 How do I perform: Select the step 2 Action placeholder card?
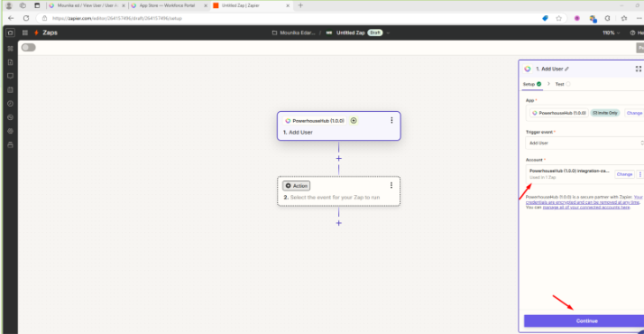(x=339, y=191)
